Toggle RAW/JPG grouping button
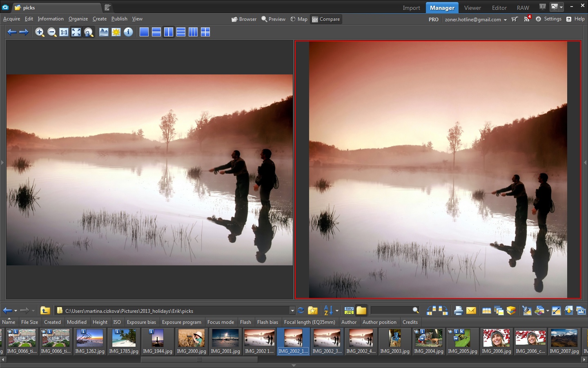Image resolution: width=588 pixels, height=368 pixels. click(349, 311)
